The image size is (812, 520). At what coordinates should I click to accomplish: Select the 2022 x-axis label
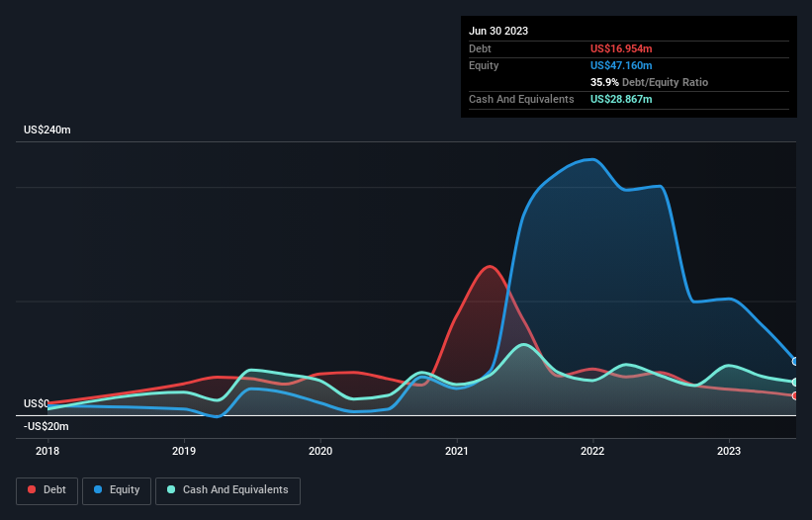click(592, 451)
